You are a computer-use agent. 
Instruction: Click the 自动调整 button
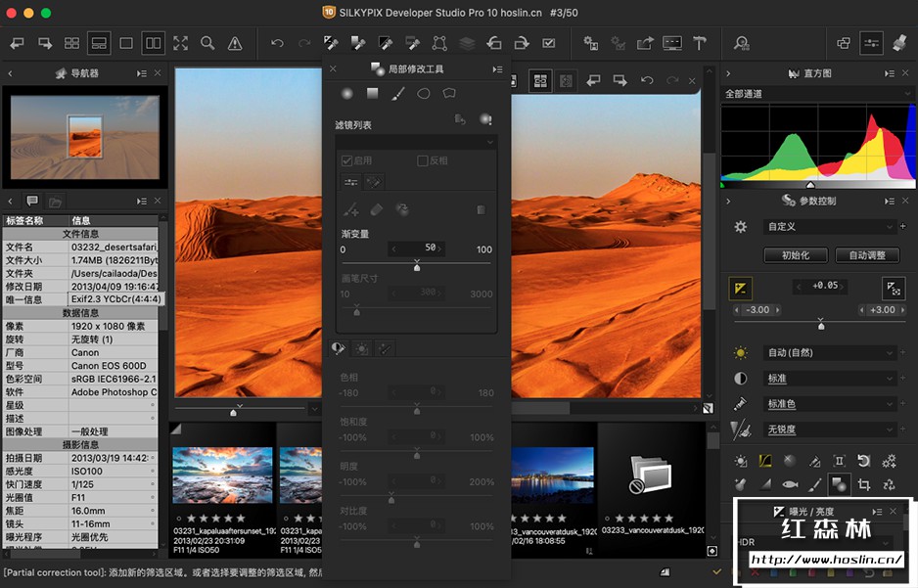(866, 255)
